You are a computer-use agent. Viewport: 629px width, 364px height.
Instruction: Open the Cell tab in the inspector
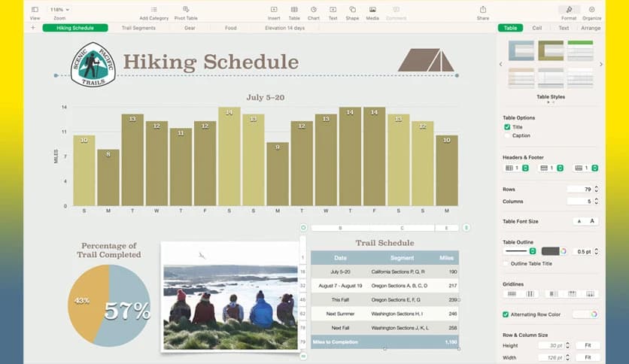[x=536, y=28]
